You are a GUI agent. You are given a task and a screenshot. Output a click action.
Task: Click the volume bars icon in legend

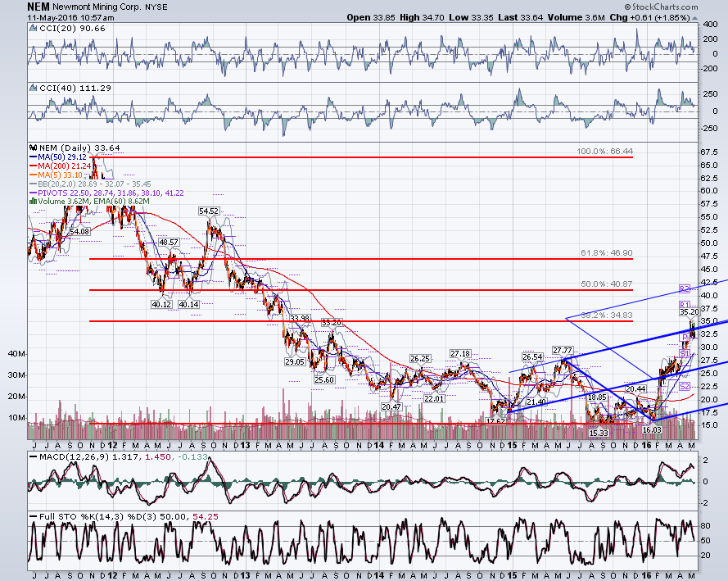pyautogui.click(x=33, y=201)
